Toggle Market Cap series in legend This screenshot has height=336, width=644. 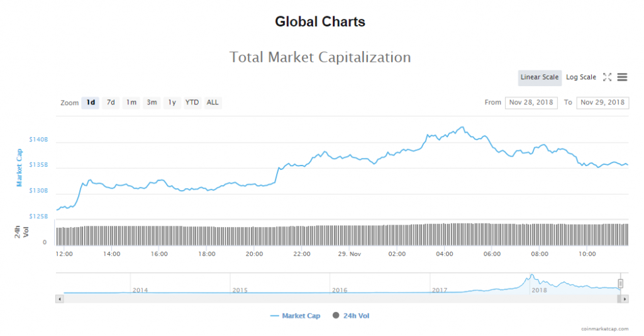pos(295,316)
